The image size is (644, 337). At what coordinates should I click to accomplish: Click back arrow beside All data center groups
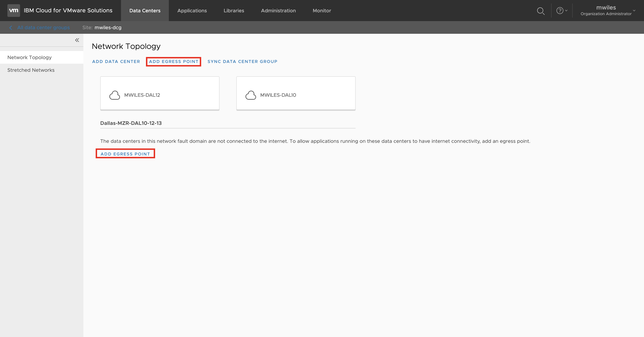[x=11, y=28]
